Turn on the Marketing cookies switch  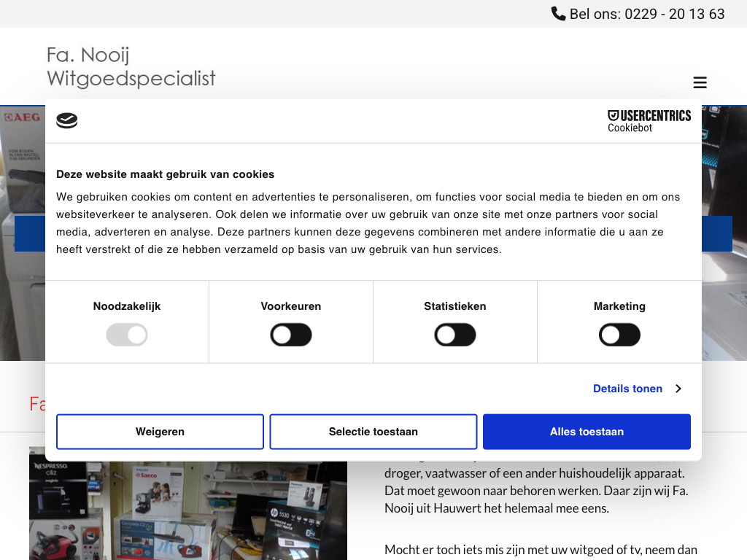(x=619, y=335)
